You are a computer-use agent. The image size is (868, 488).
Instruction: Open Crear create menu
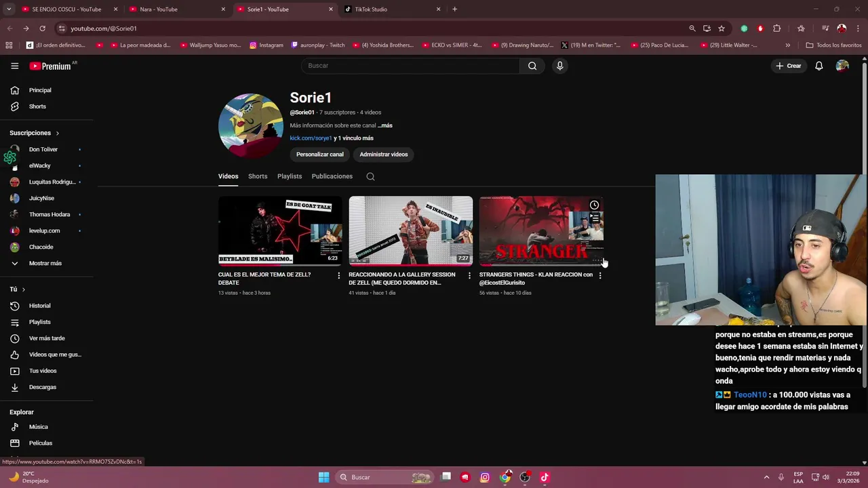coord(789,66)
